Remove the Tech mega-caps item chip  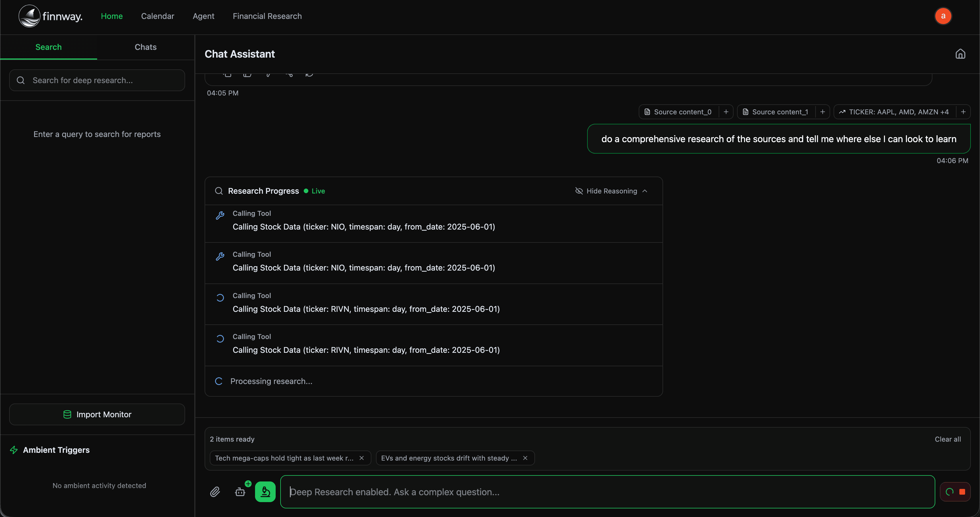[x=361, y=458]
